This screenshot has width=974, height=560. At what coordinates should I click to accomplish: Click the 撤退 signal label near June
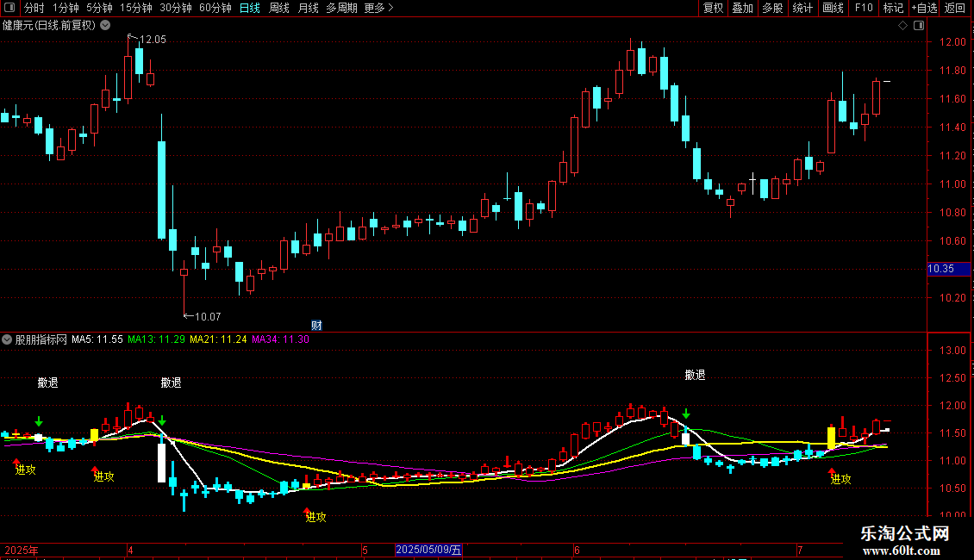click(x=695, y=375)
